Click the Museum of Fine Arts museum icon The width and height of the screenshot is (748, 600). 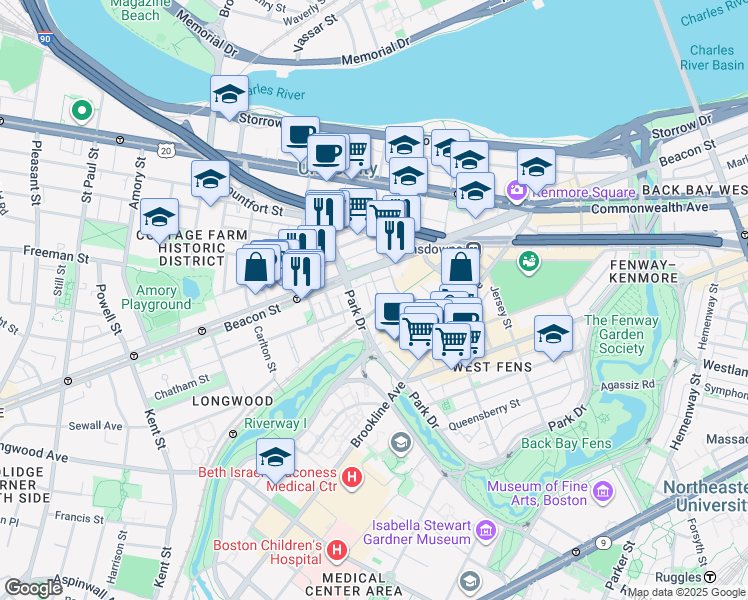(603, 491)
